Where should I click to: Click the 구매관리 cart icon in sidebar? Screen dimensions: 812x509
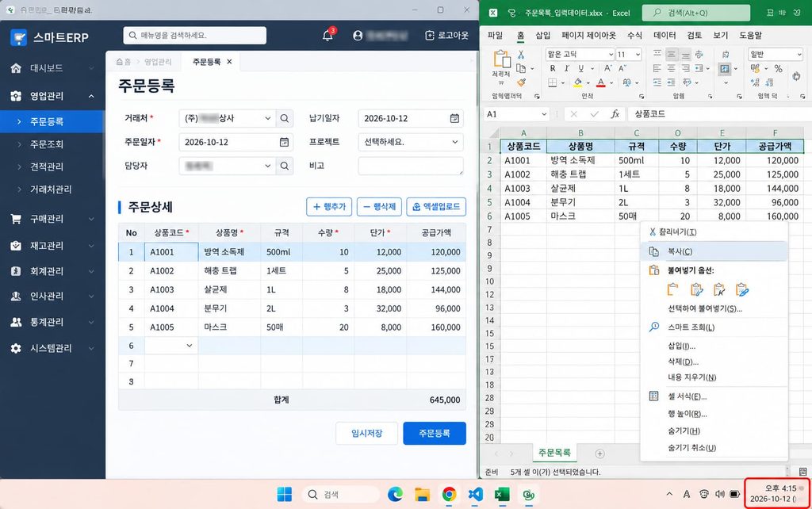click(x=16, y=219)
